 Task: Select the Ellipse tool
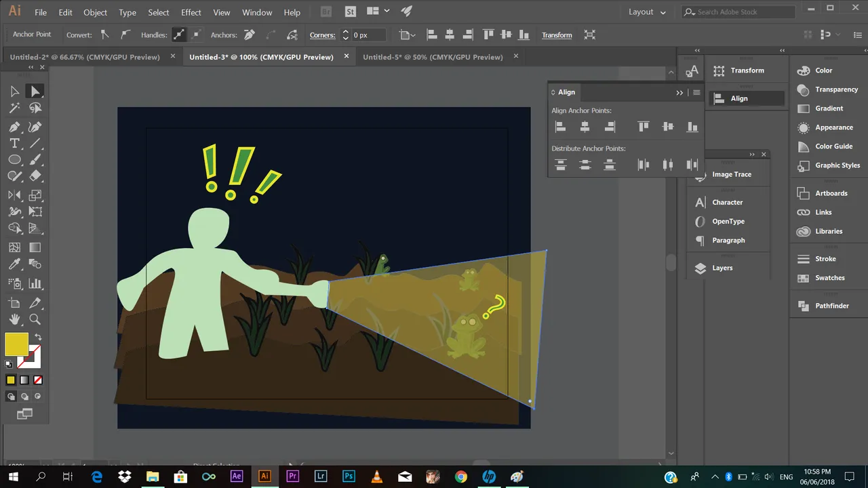click(x=14, y=159)
